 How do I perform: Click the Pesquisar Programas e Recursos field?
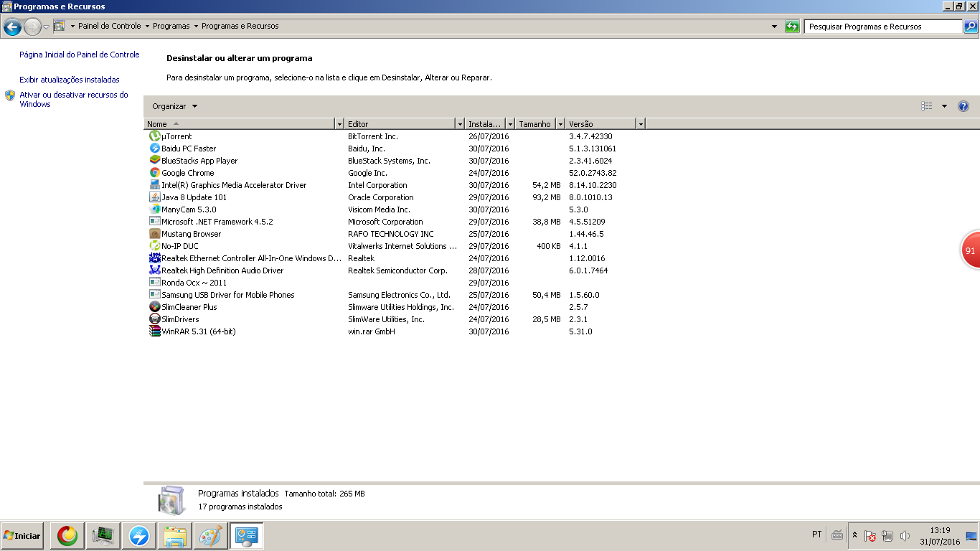pos(883,27)
